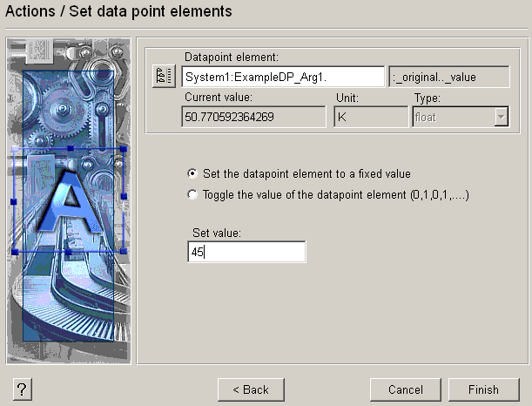Click the Current value field
The image size is (532, 406).
(255, 117)
